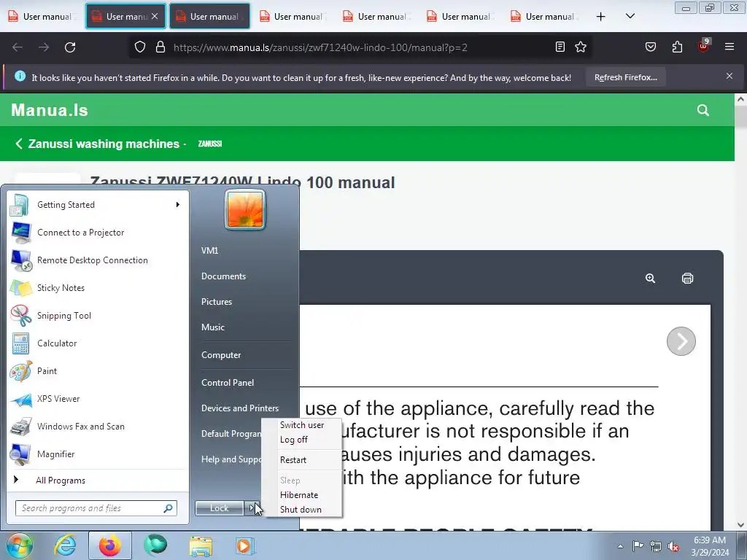Open Computer from Start menu
The width and height of the screenshot is (747, 560).
point(220,355)
